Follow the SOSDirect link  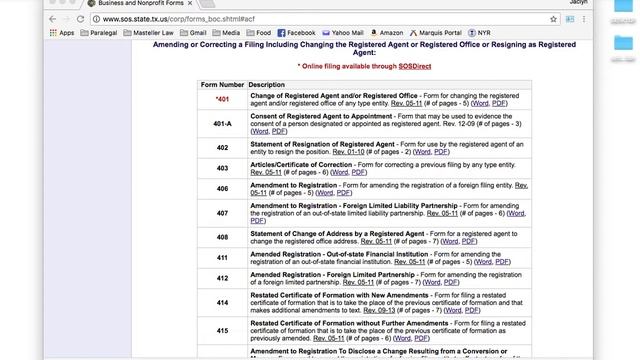(x=415, y=66)
